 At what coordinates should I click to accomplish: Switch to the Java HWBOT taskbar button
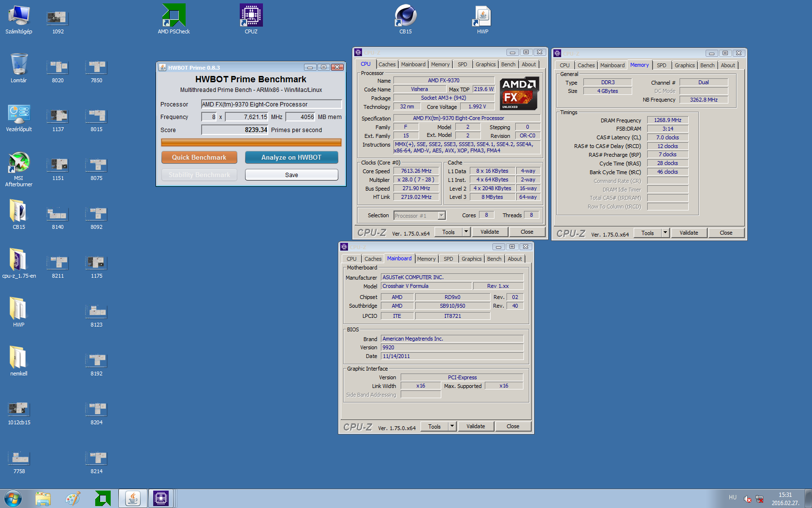point(133,498)
